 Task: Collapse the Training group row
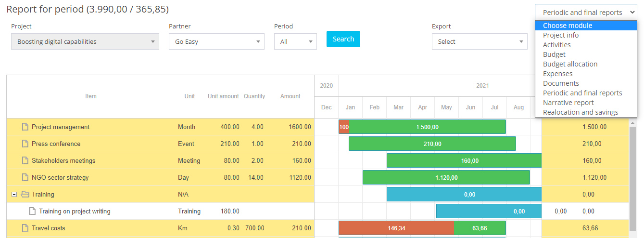14,195
